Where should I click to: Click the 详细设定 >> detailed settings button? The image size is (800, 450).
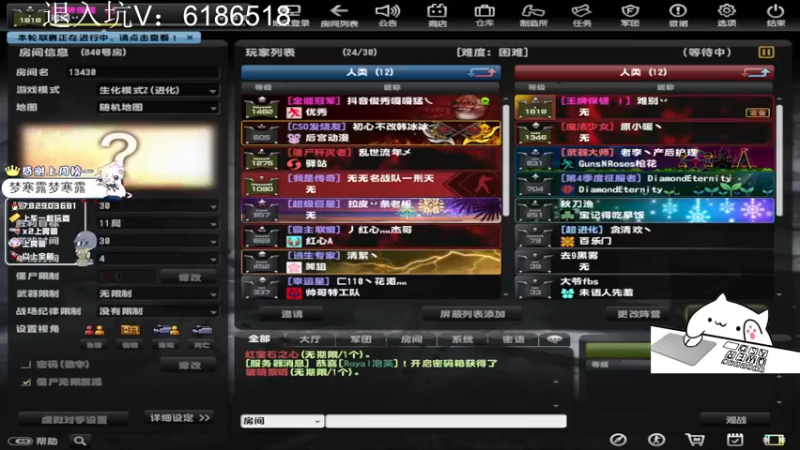180,418
